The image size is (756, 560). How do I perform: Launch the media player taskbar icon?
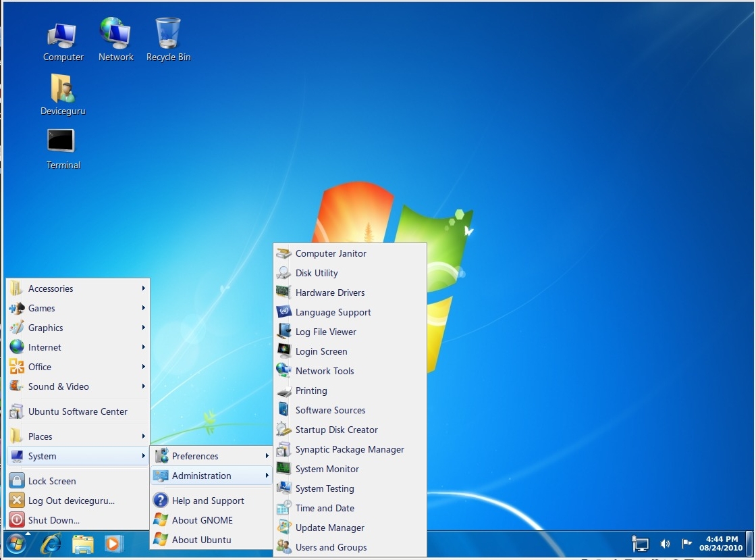click(114, 544)
